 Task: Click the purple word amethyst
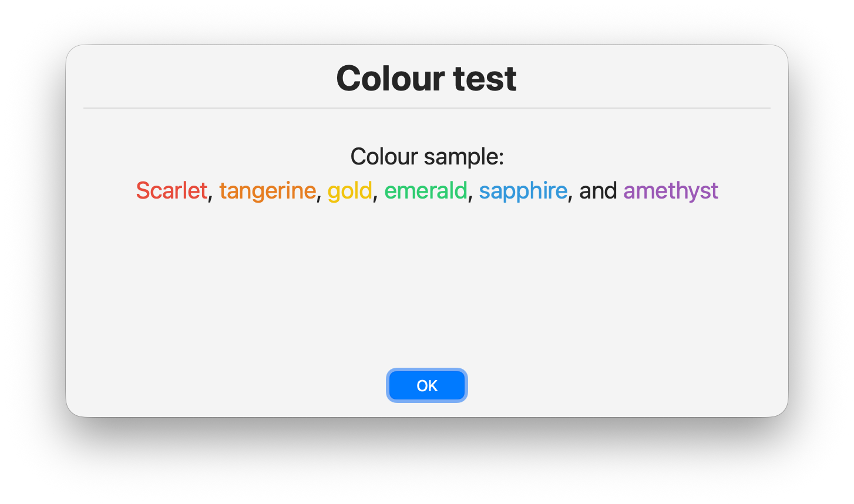point(670,191)
